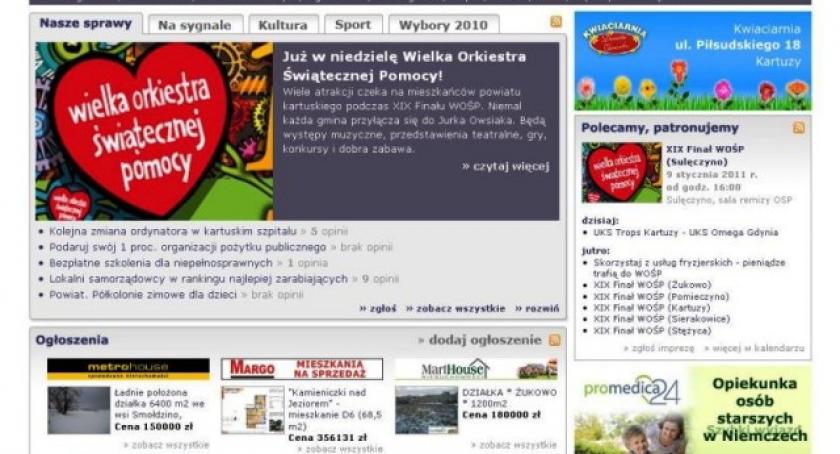Select the Sport tab
This screenshot has width=840, height=454.
(x=353, y=25)
